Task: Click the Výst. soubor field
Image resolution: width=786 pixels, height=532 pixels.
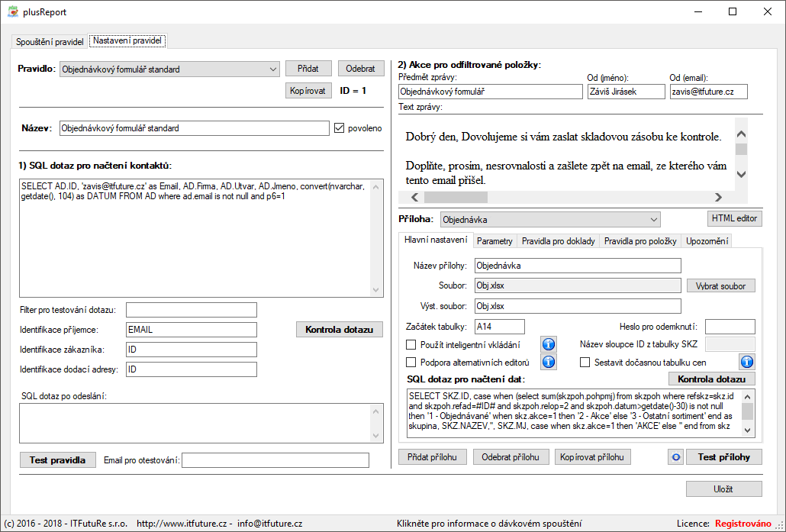Action: click(578, 306)
